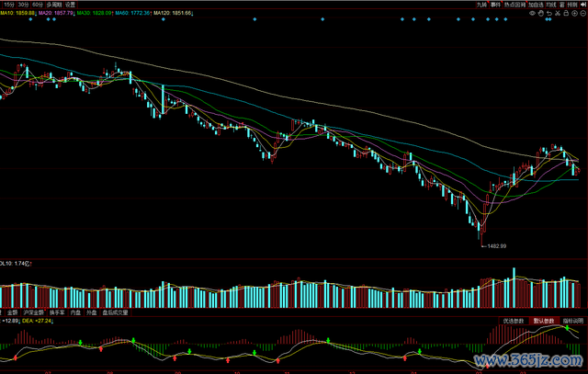The width and height of the screenshot is (588, 374).
Task: Click the first blue diamond event marker
Action: click(x=30, y=19)
